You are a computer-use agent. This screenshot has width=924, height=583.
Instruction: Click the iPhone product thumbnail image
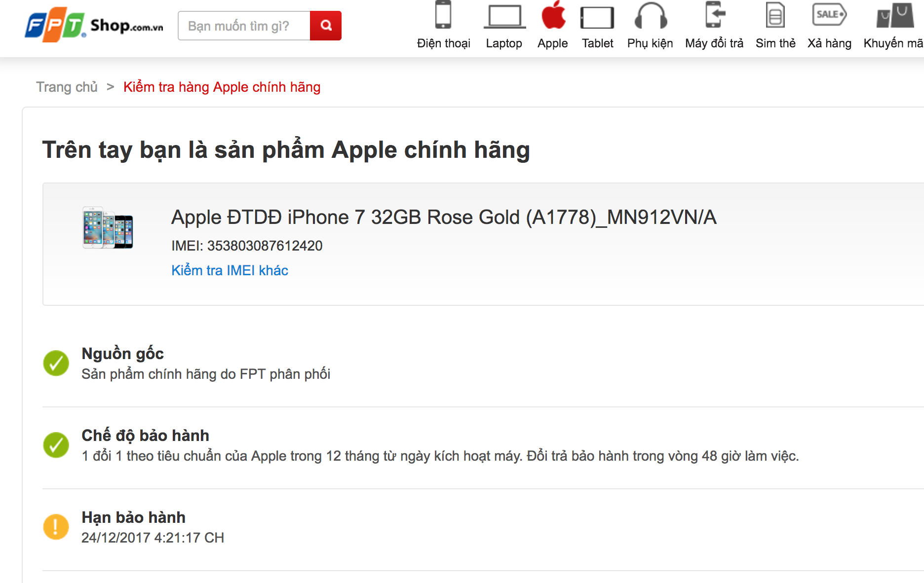point(108,227)
